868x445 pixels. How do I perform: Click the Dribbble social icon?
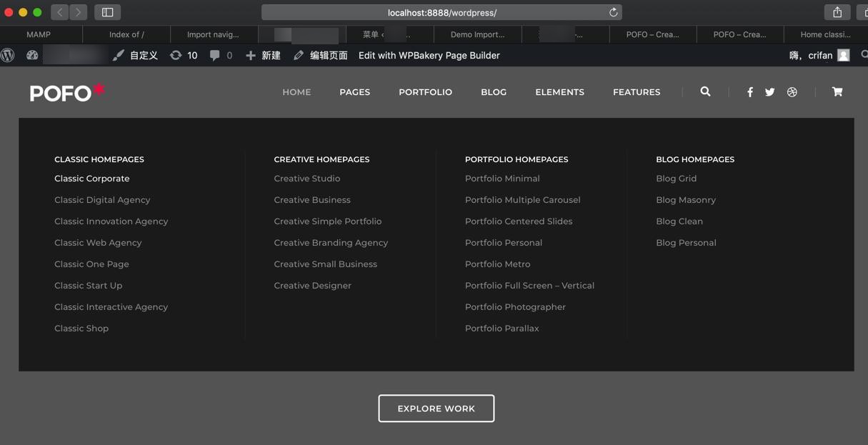792,92
